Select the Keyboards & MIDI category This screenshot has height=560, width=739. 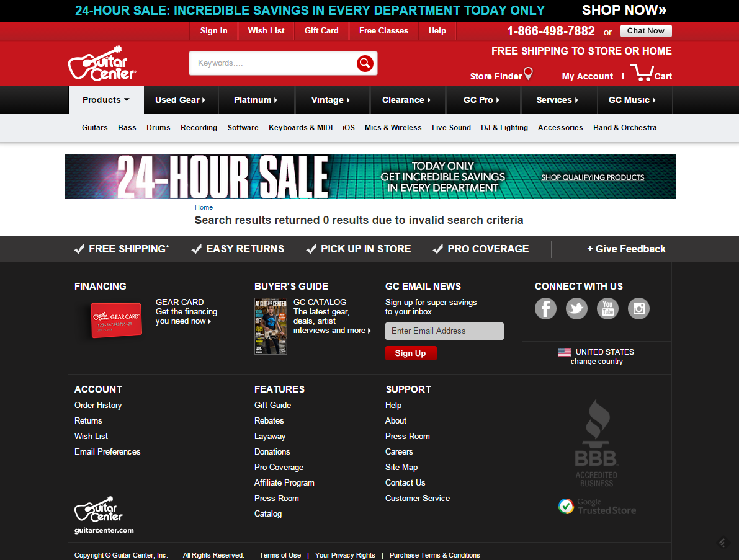[x=301, y=128]
